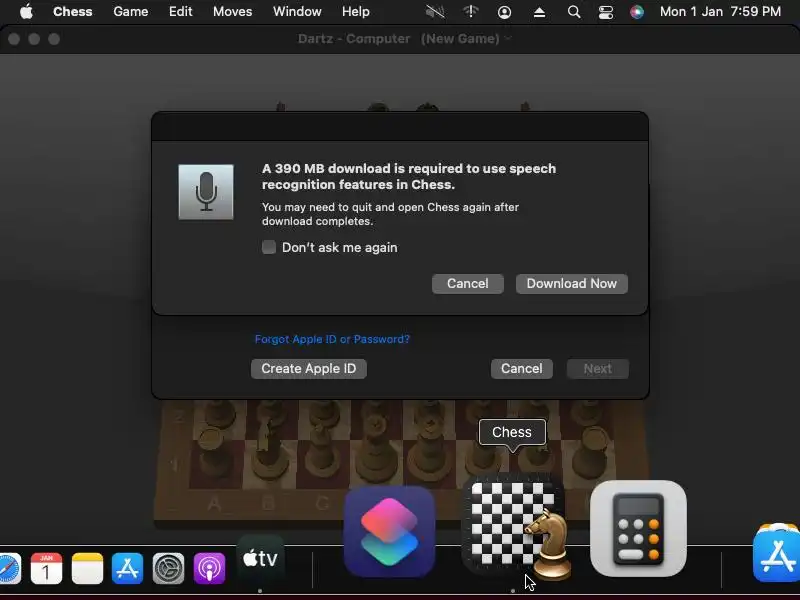The image size is (800, 600).
Task: Click Create Apple ID button
Action: click(309, 368)
